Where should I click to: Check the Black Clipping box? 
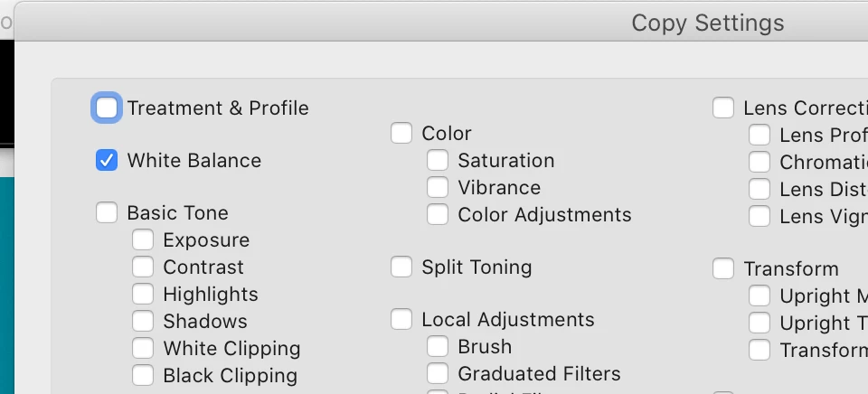coord(143,376)
